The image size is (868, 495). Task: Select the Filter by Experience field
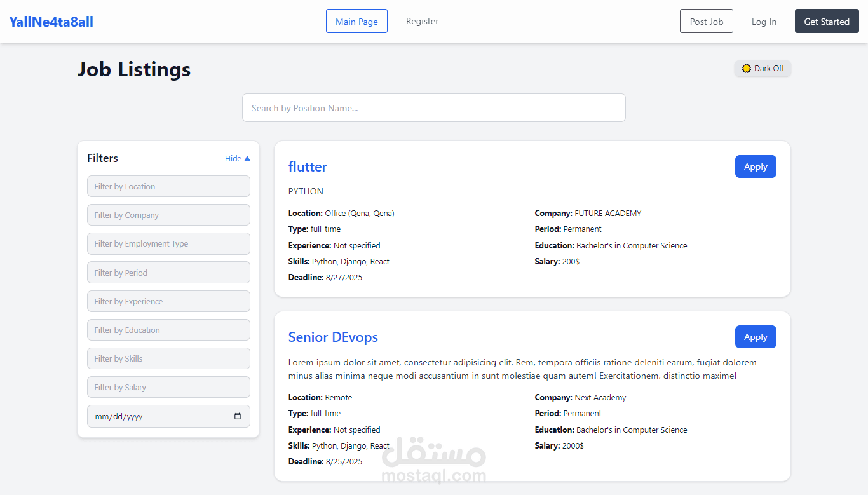168,301
